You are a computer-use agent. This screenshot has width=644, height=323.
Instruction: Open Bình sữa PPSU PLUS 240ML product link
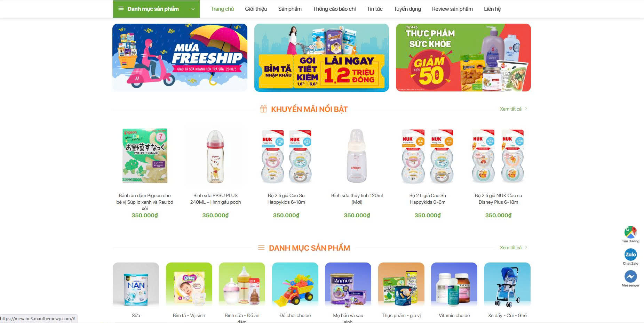(215, 199)
